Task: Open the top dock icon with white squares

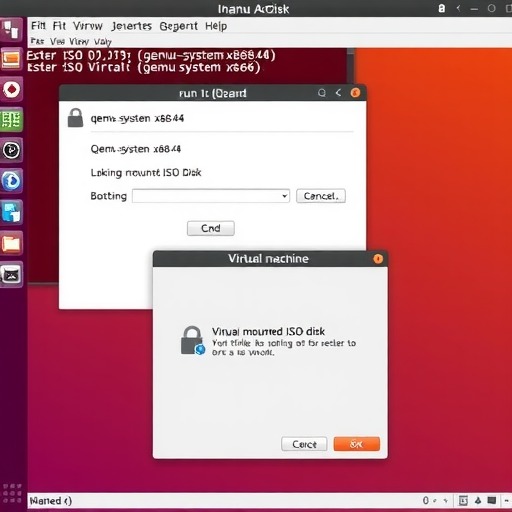Action: (11, 30)
